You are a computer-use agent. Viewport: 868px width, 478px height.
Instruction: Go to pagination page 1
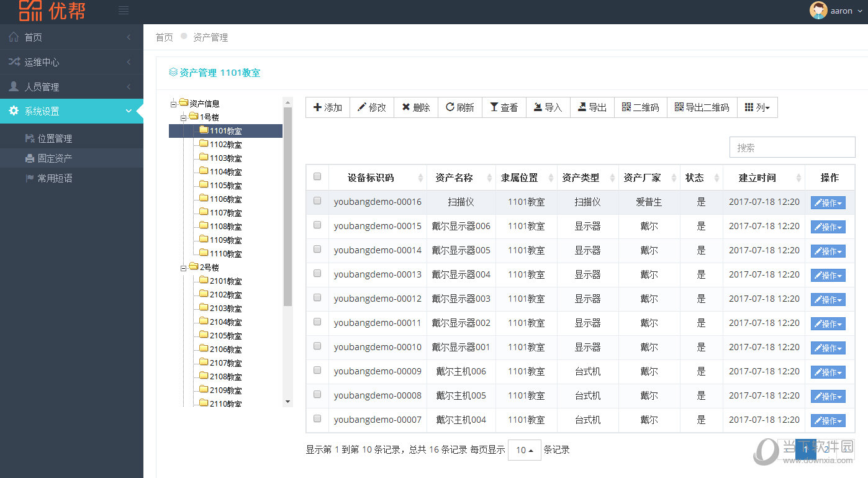806,449
